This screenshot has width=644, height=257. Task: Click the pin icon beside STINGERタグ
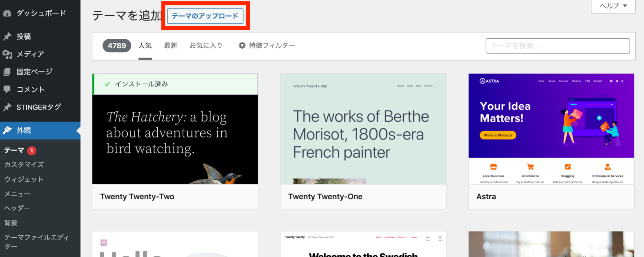tap(7, 107)
